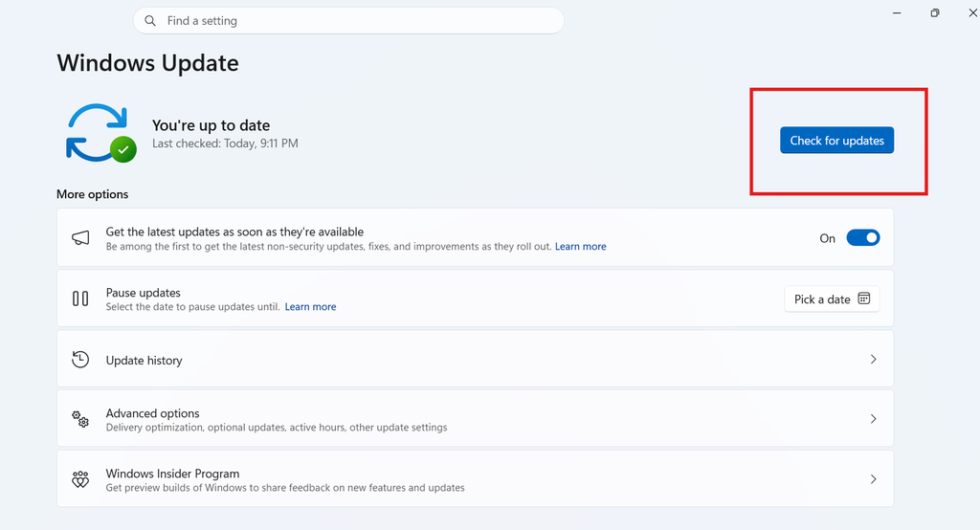The width and height of the screenshot is (980, 530).
Task: Open the Advanced options row
Action: pyautogui.click(x=475, y=419)
